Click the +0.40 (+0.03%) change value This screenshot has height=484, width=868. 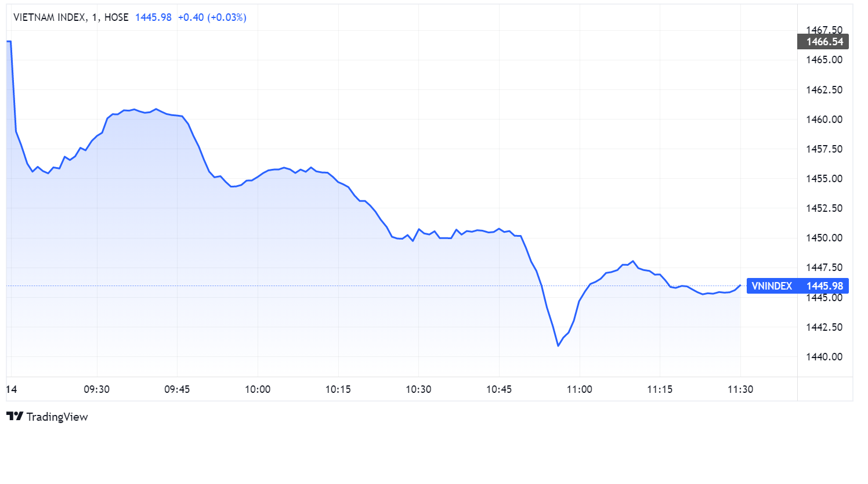point(212,17)
